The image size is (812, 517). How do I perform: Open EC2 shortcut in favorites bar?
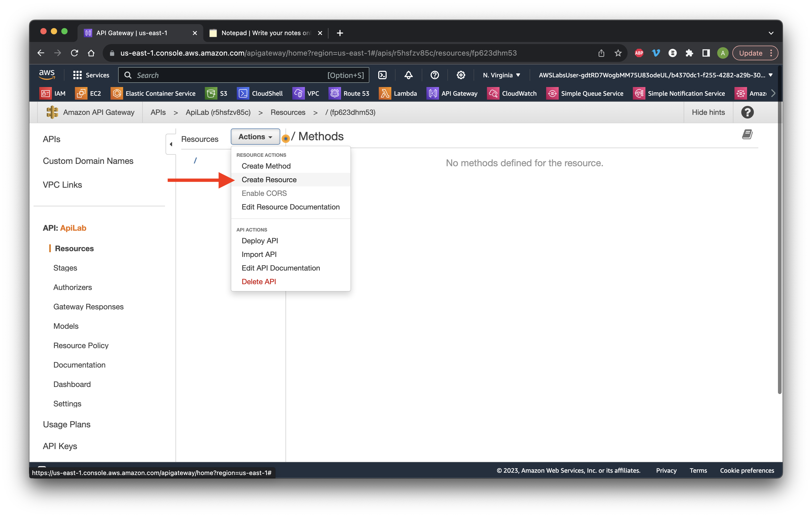point(88,94)
